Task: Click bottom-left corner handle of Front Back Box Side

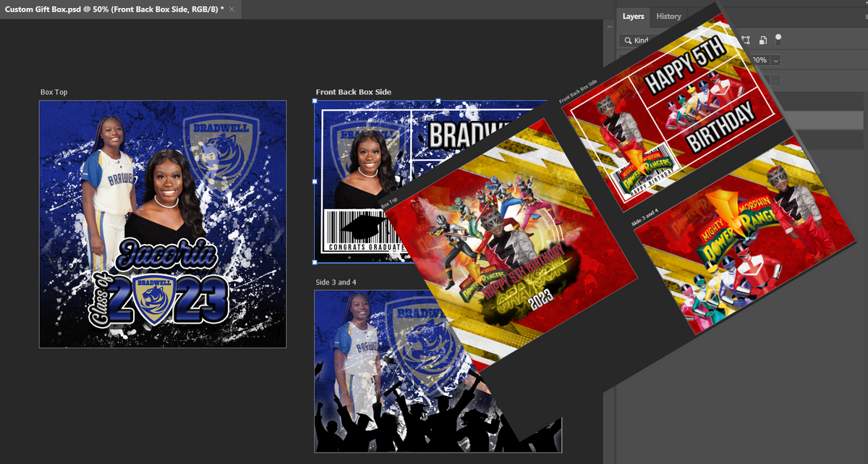Action: tap(315, 262)
